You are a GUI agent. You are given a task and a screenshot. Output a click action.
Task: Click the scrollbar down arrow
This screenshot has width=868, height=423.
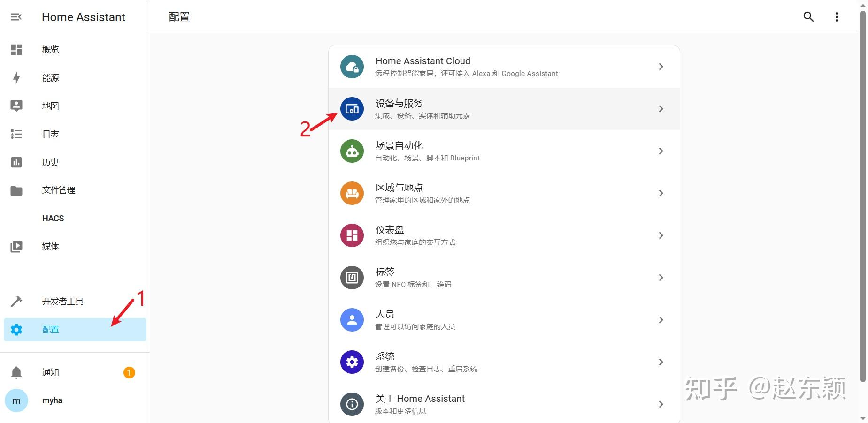tap(863, 418)
